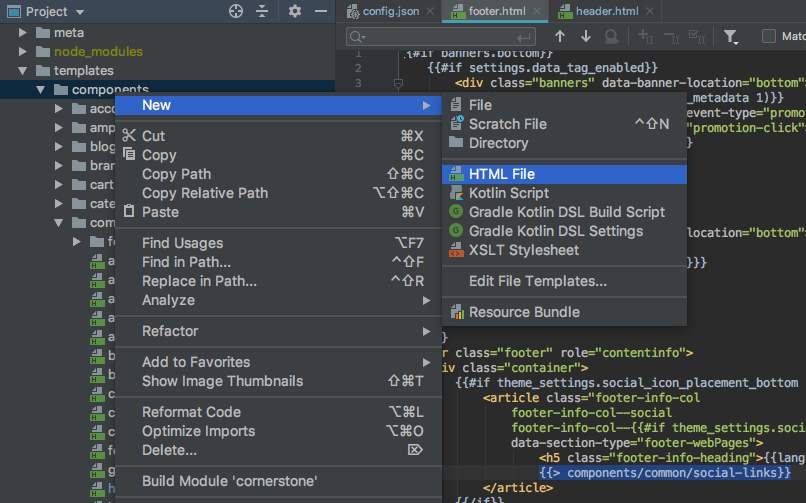Close the config.json tab
This screenshot has width=806, height=503.
click(430, 11)
